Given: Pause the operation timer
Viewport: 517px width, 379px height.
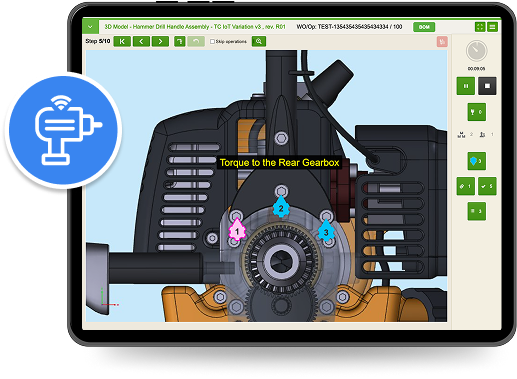Looking at the screenshot, I should point(466,86).
